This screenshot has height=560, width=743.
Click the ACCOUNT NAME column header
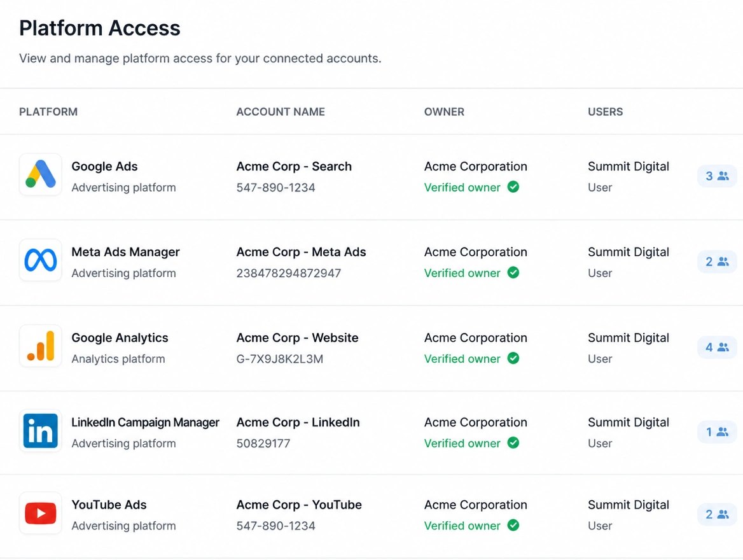(281, 112)
